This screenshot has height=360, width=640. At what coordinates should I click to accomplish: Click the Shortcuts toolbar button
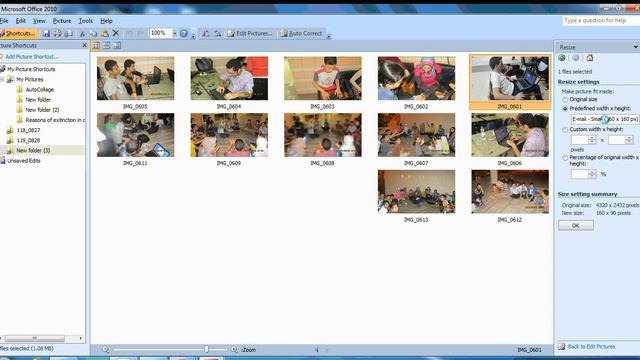[18, 33]
